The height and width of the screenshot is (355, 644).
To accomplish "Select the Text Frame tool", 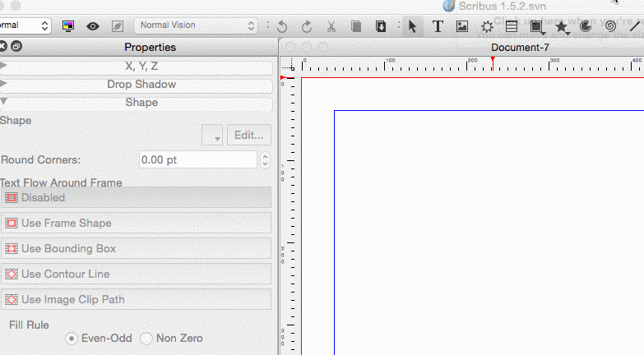I will point(438,26).
